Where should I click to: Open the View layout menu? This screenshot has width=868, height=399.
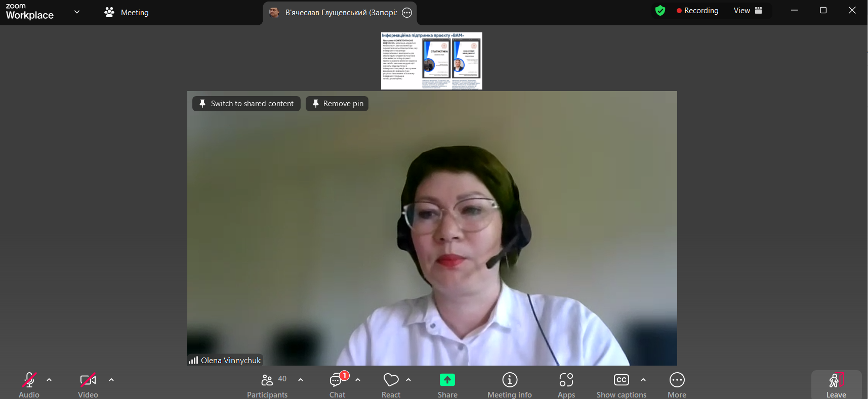pos(748,11)
